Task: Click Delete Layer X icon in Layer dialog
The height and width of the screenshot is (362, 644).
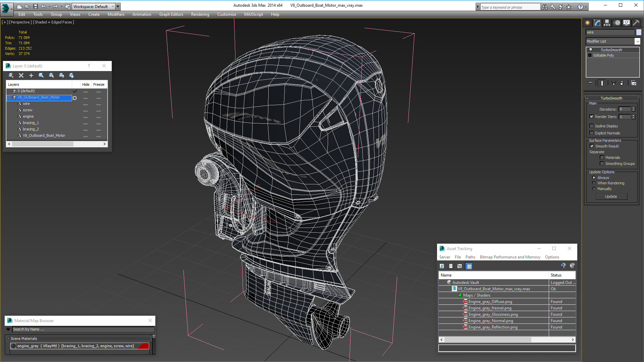Action: pyautogui.click(x=21, y=75)
